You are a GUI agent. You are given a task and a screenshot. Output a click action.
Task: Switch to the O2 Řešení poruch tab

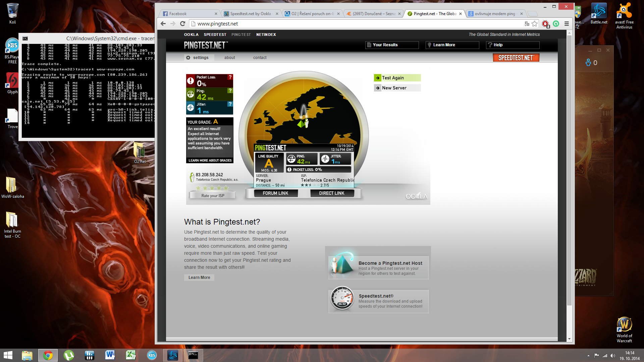[311, 14]
